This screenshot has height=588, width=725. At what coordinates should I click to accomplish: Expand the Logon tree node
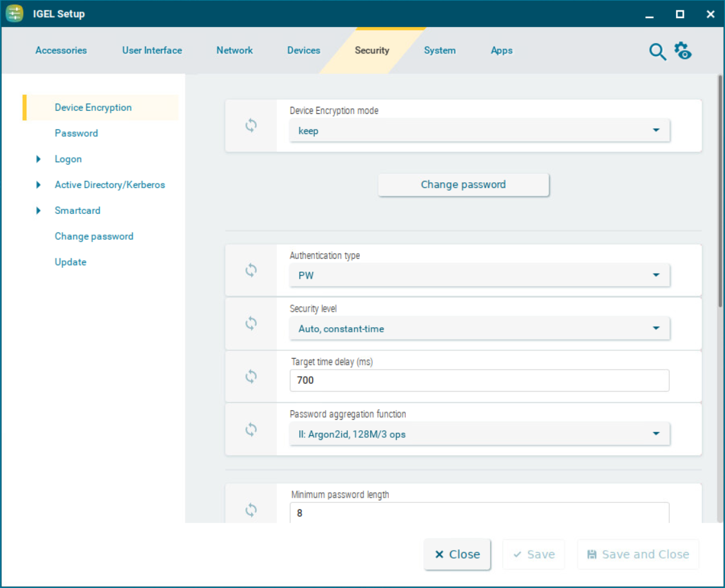(x=39, y=159)
